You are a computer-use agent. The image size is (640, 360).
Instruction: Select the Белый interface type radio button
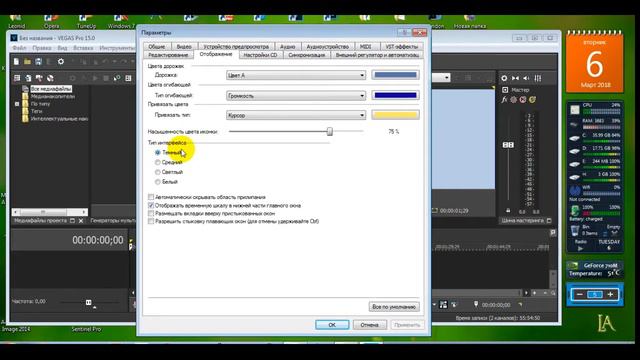[158, 182]
